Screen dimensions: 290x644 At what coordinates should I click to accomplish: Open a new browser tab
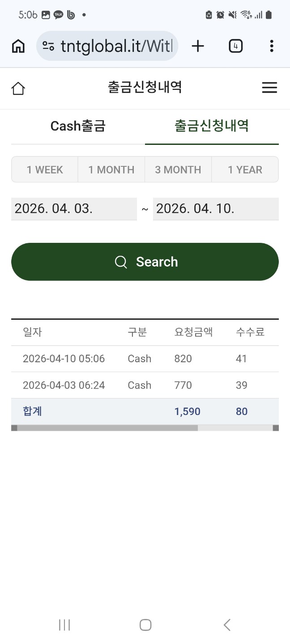pos(197,46)
